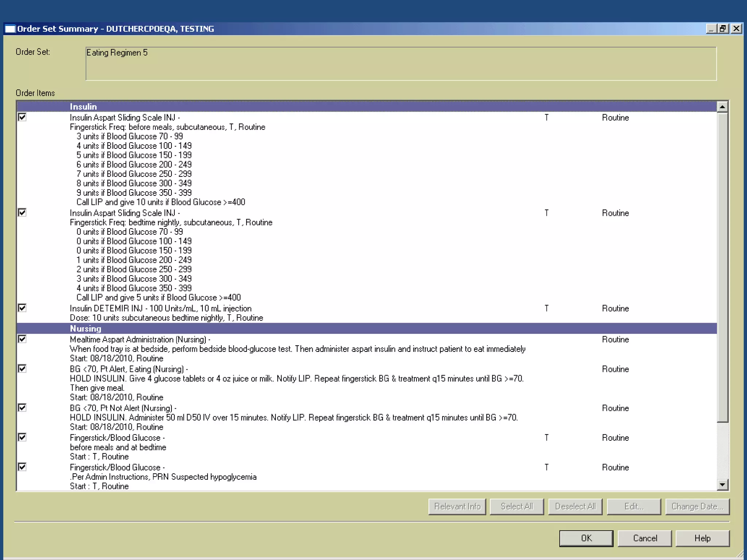747x560 pixels.
Task: Click the Select All button
Action: click(x=516, y=507)
